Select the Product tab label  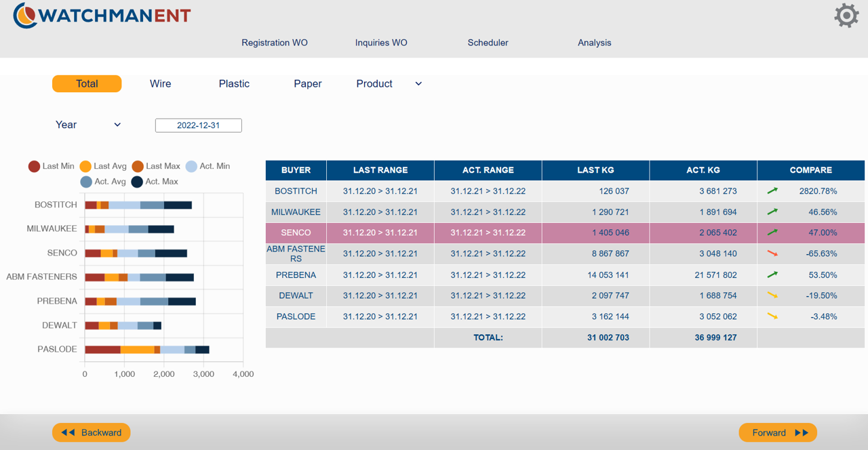374,84
